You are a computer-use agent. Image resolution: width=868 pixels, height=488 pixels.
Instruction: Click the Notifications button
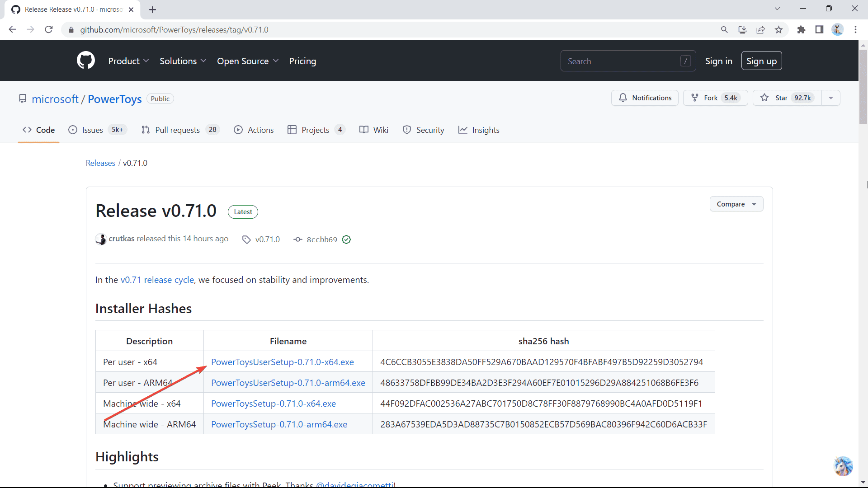(645, 98)
